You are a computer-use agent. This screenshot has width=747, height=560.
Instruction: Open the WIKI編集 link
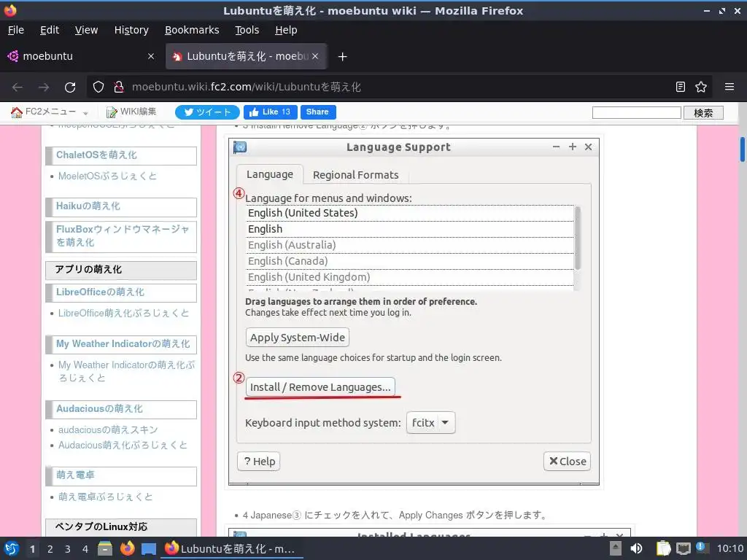pyautogui.click(x=131, y=112)
